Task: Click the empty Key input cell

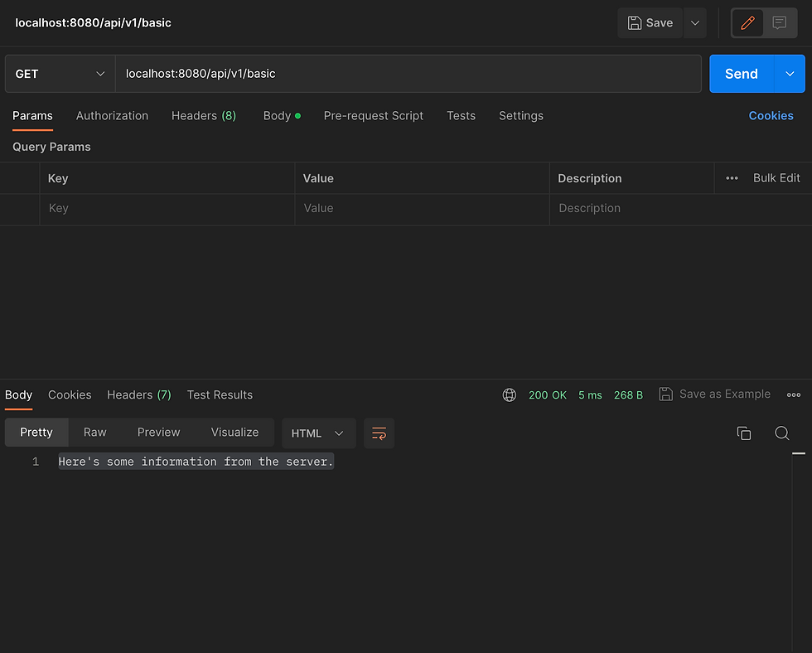Action: (x=167, y=209)
